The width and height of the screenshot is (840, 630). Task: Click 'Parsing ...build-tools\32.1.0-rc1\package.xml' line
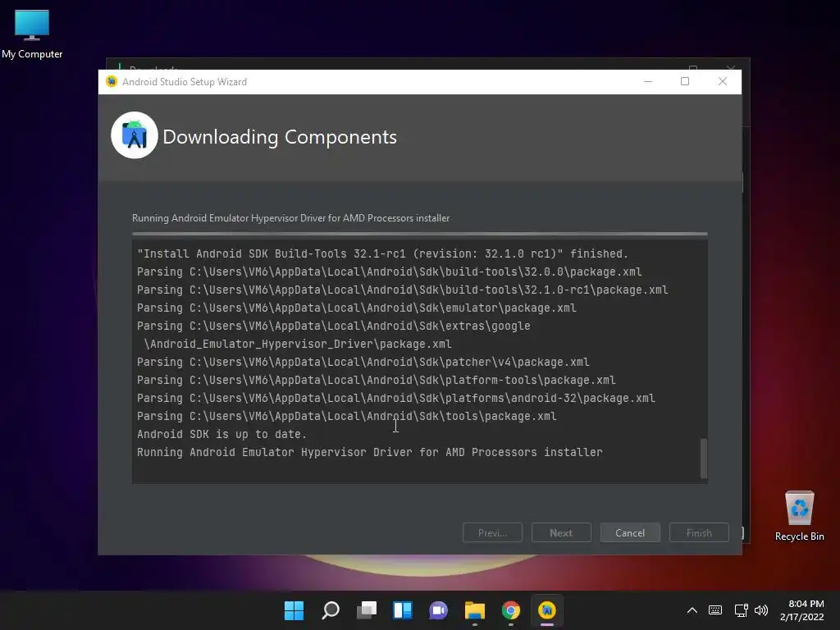pos(402,290)
